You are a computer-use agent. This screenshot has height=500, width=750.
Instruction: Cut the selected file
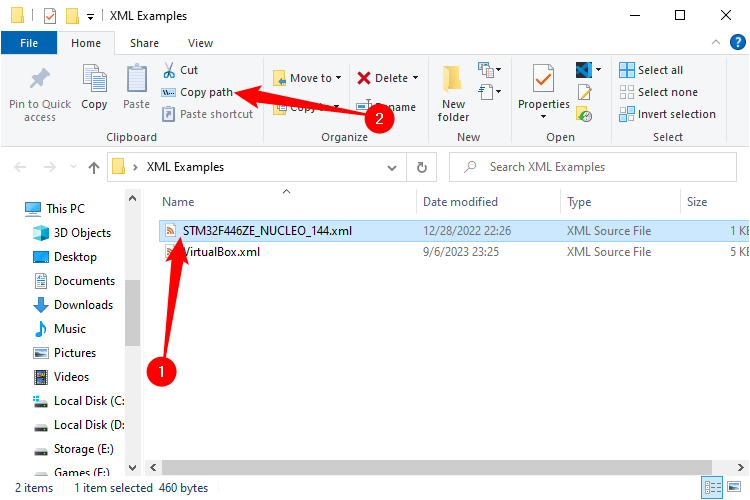(180, 70)
